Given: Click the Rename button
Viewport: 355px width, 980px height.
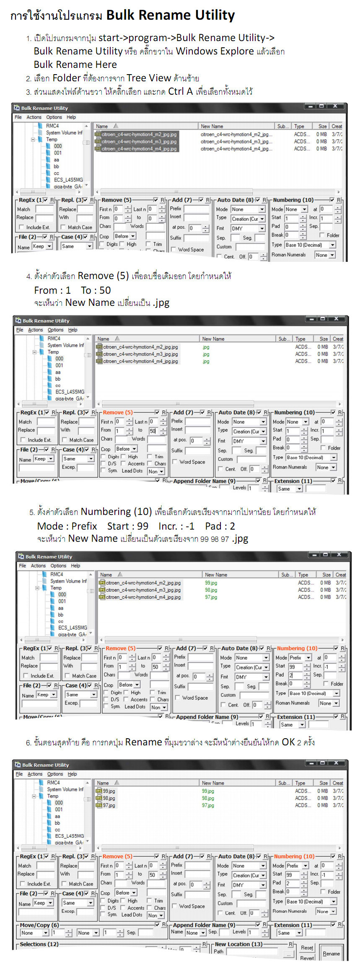Looking at the screenshot, I should click(x=331, y=954).
